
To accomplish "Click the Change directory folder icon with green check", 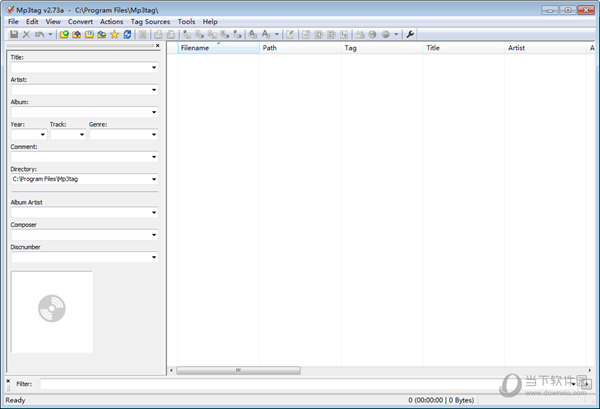I will tap(64, 34).
